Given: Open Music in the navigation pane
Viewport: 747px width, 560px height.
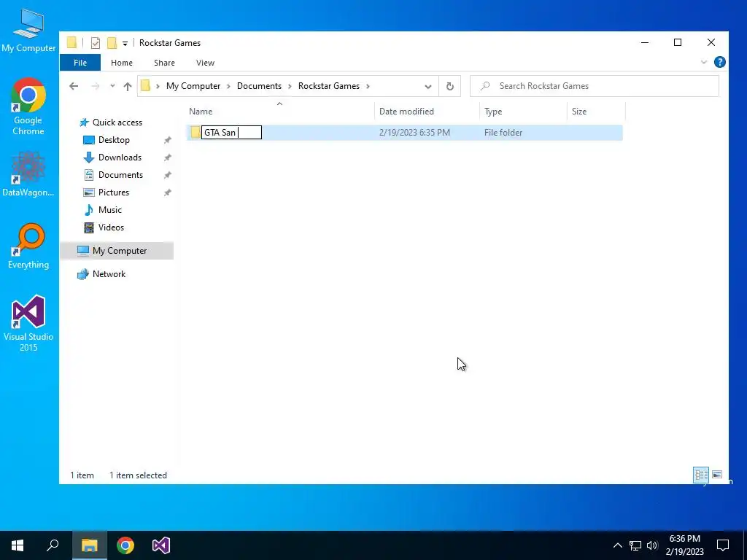Looking at the screenshot, I should point(109,210).
